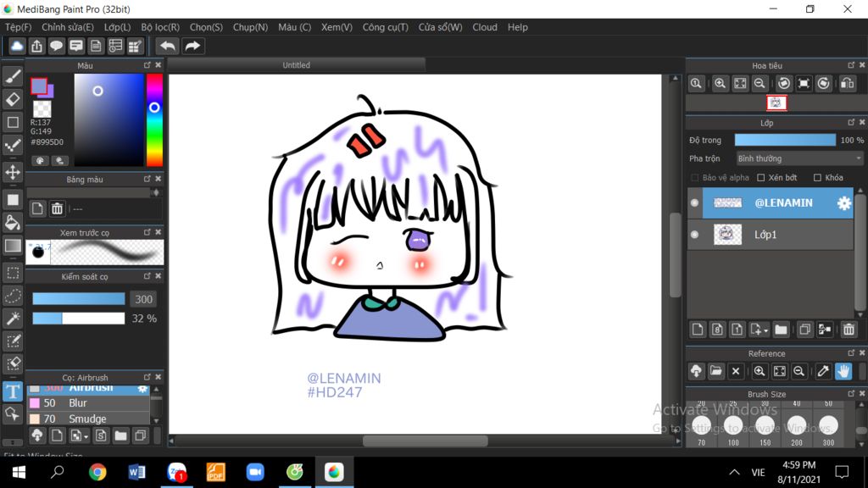The image size is (868, 488).
Task: Select the Move tool
Action: click(13, 173)
